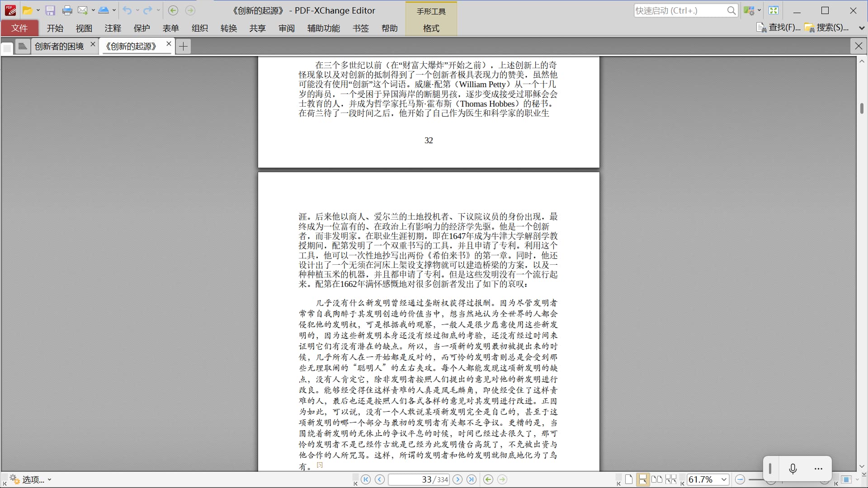Screen dimensions: 868x488
Task: Open the 注释 ribbon tab
Action: (113, 28)
